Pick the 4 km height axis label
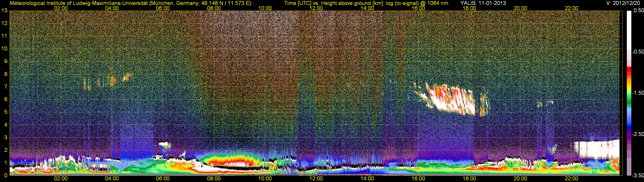 (6, 125)
